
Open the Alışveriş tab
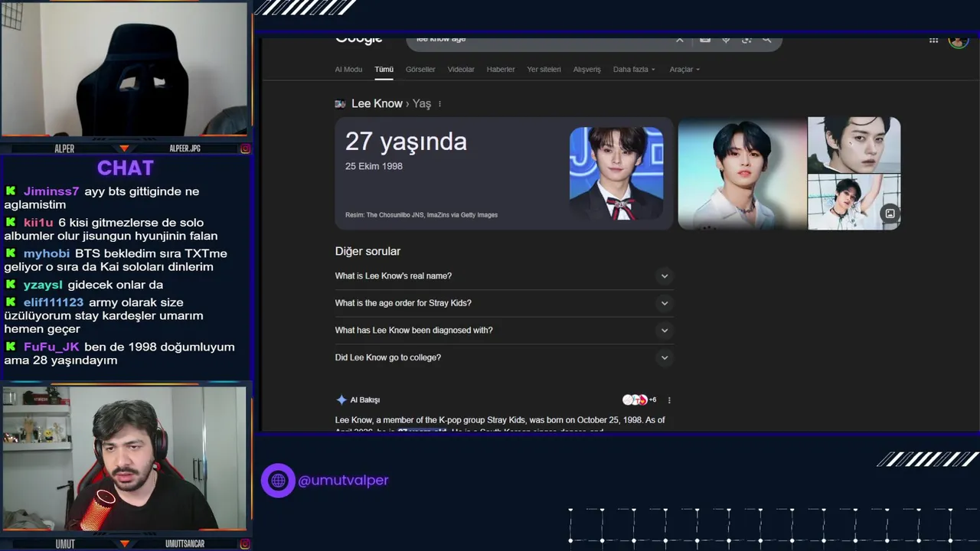coord(587,70)
